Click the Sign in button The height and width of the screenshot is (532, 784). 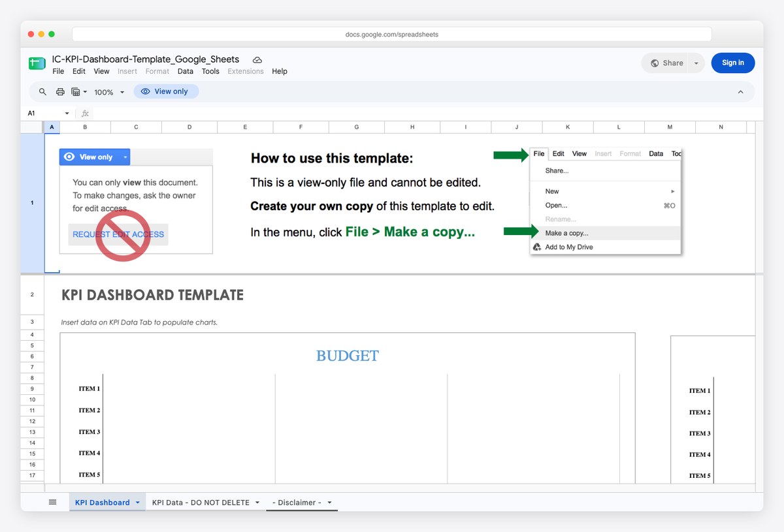[733, 63]
